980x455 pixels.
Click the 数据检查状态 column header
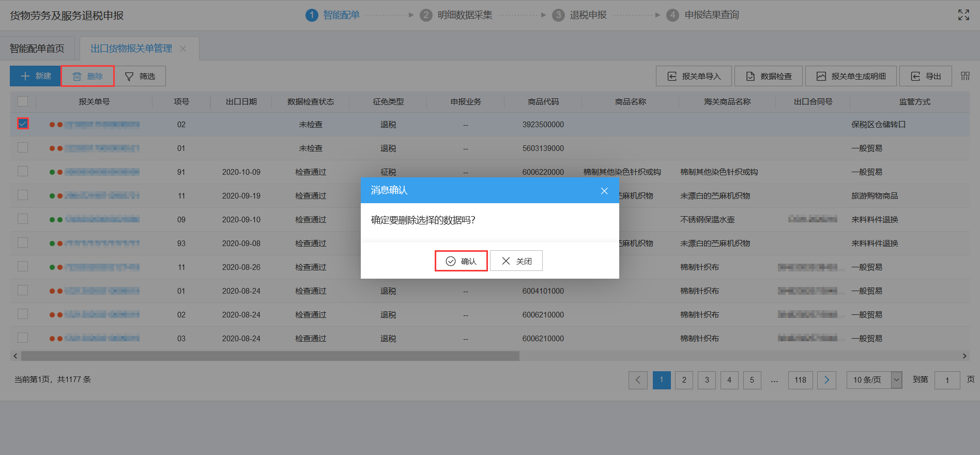311,102
